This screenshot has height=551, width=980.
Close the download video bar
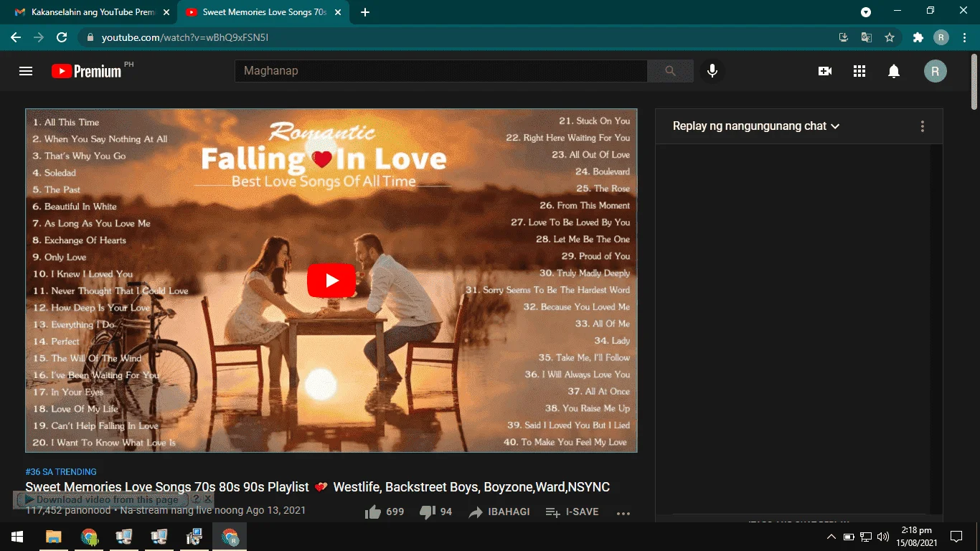[207, 499]
